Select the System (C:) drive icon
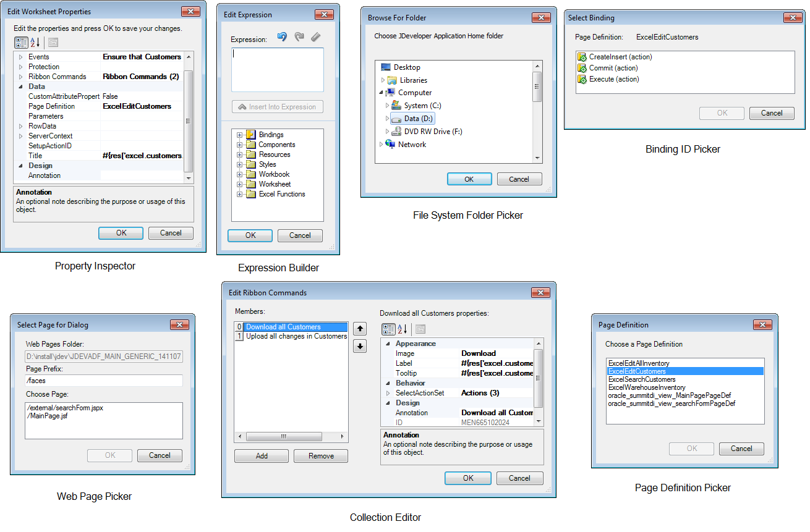Viewport: 810px width, 532px height. (x=397, y=106)
